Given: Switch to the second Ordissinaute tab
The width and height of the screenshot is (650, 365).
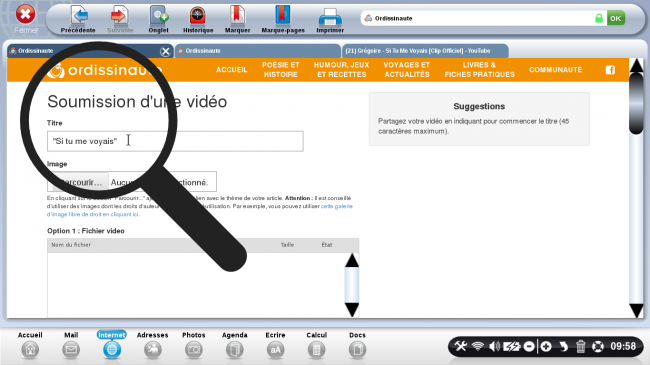Looking at the screenshot, I should [x=257, y=51].
